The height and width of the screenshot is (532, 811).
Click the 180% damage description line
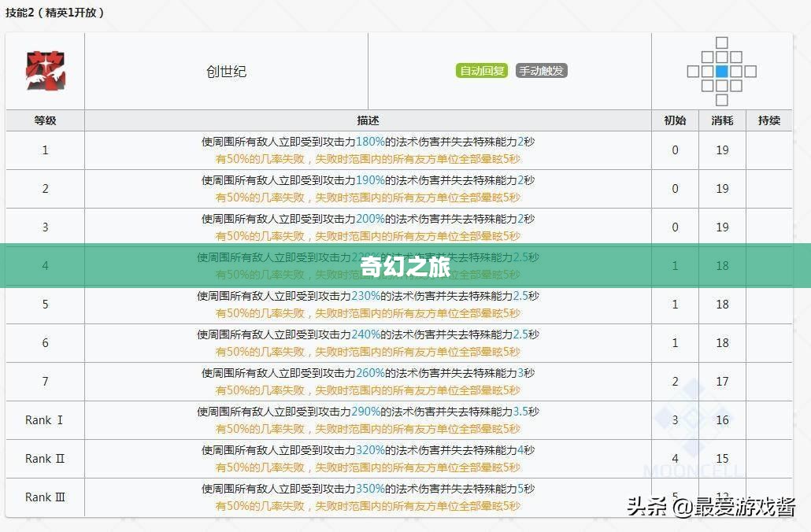[x=368, y=142]
